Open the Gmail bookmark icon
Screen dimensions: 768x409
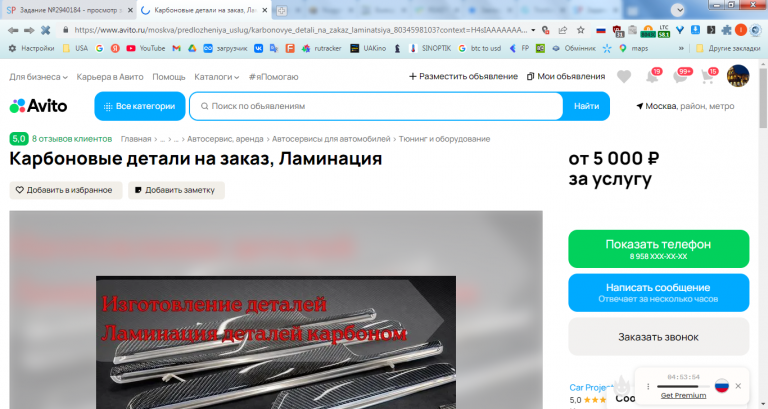pos(176,48)
